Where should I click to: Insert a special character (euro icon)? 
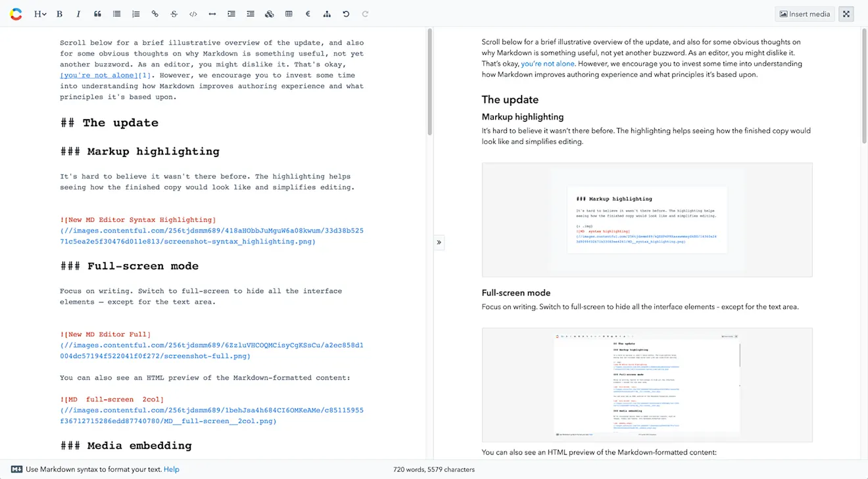[x=308, y=14]
